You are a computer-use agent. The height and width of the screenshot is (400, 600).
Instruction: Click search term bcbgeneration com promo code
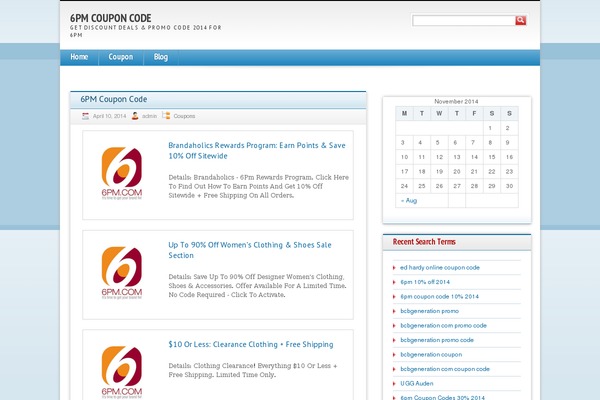[443, 326]
